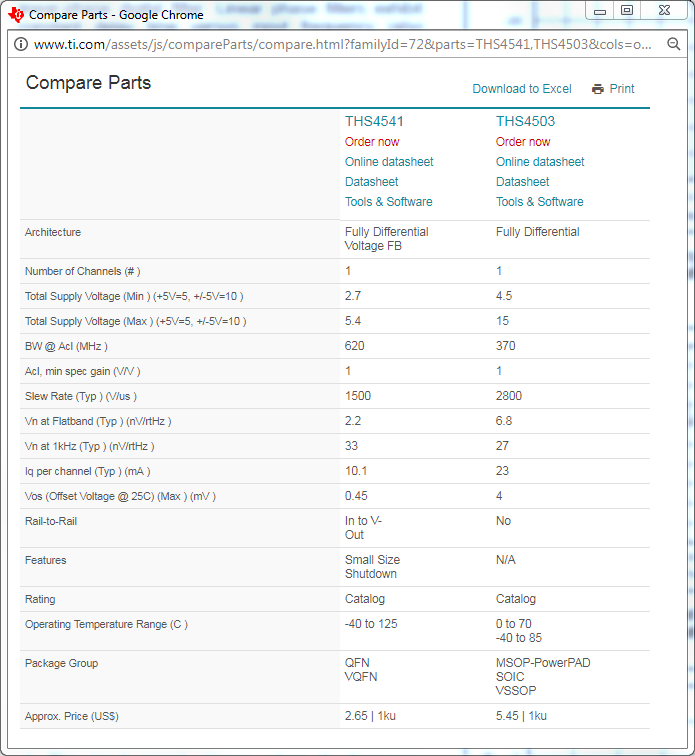Maximize the Compare Parts window

tap(626, 10)
